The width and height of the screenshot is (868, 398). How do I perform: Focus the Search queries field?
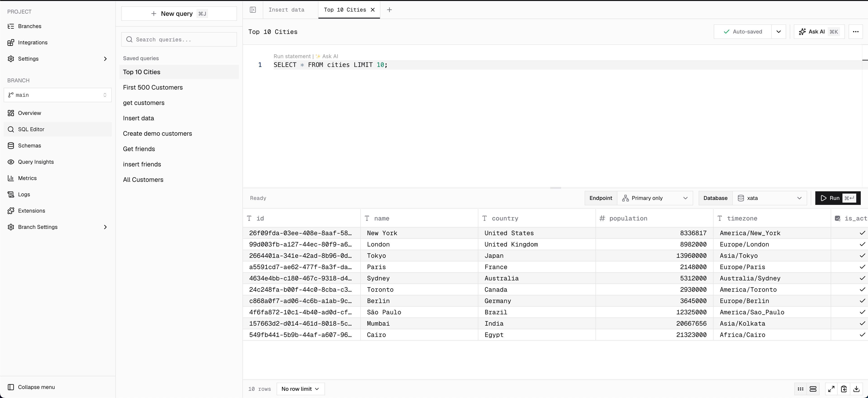coord(179,39)
